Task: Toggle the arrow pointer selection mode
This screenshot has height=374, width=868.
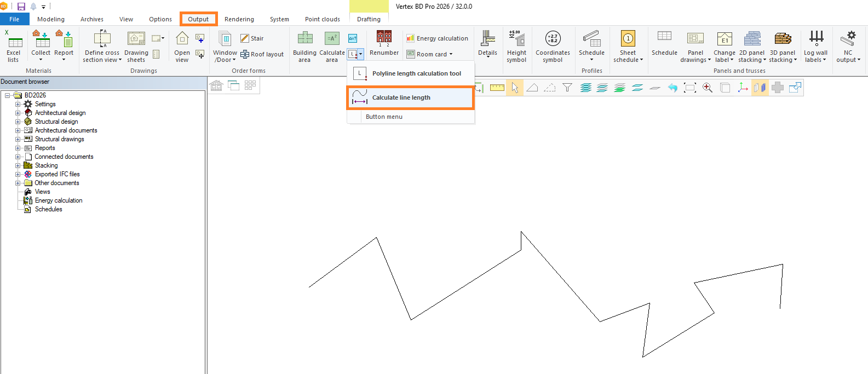Action: (x=515, y=88)
